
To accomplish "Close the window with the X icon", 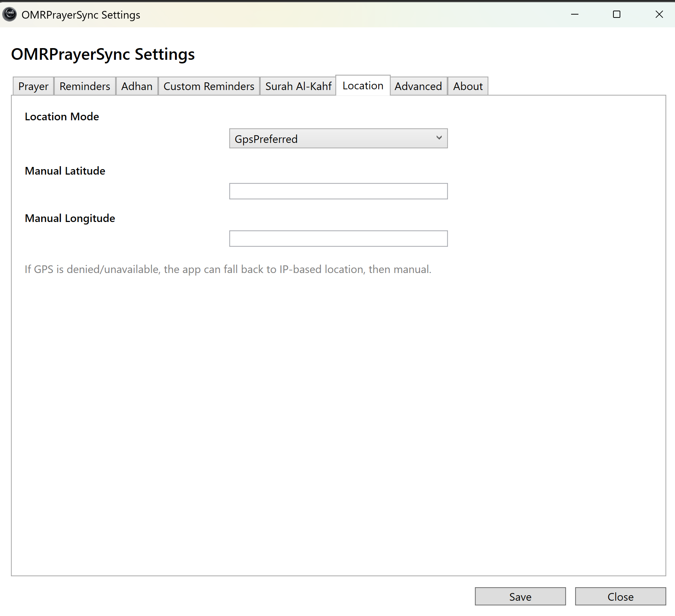I will pos(659,14).
